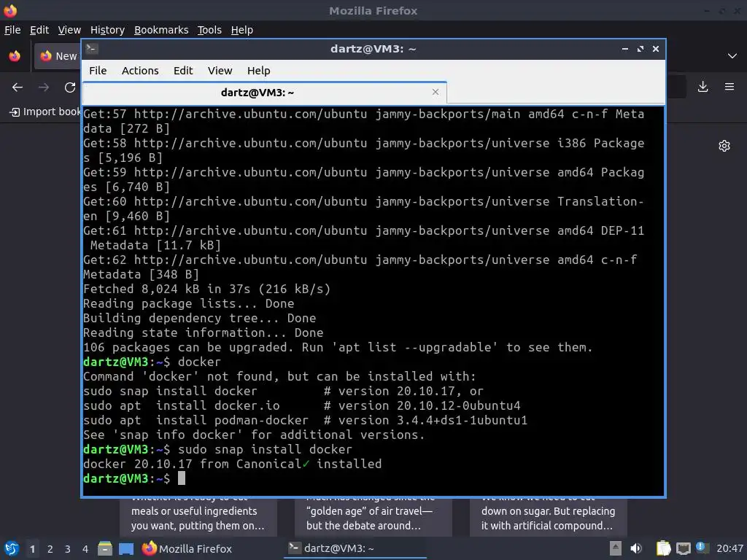Select the New Tab in Firefox

58,56
